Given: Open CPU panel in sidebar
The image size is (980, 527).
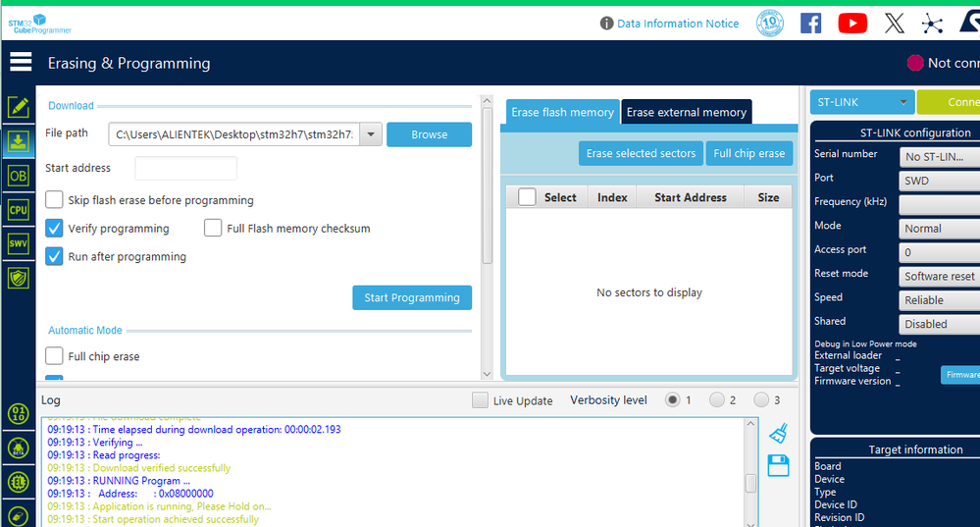Looking at the screenshot, I should tap(18, 210).
